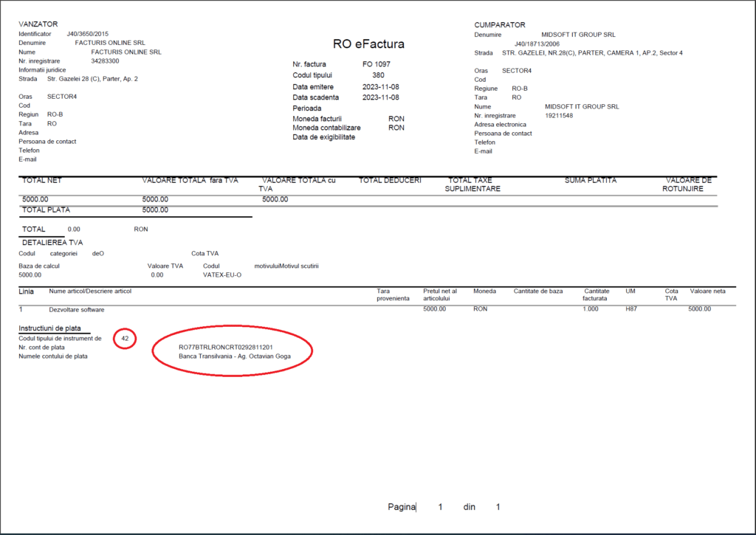Click the Instructiuni de plata heading
The image size is (756, 535).
(x=49, y=328)
